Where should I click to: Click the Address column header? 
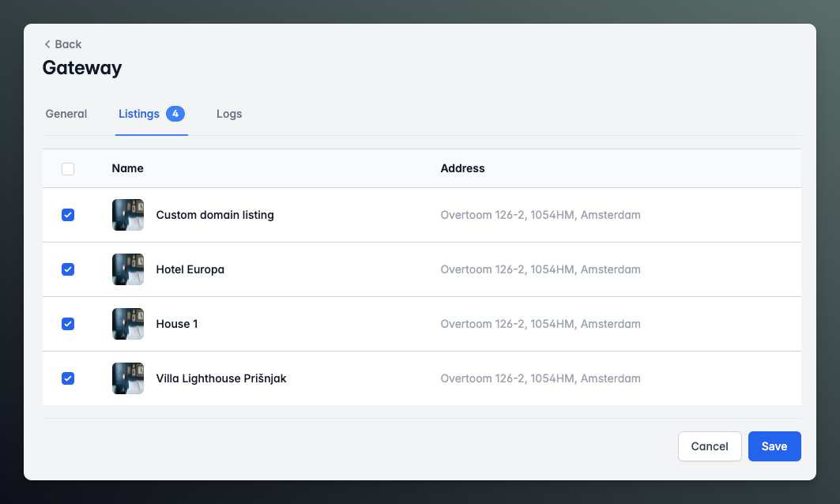click(462, 168)
